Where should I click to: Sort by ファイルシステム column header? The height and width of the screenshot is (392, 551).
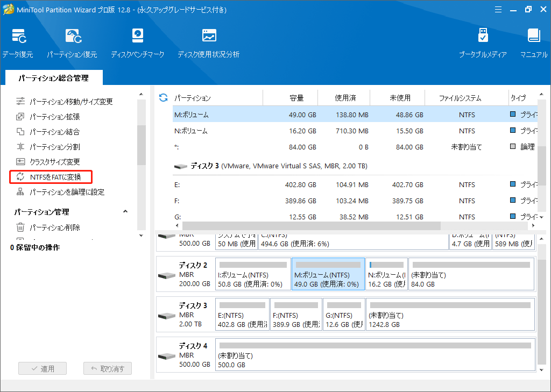[467, 98]
